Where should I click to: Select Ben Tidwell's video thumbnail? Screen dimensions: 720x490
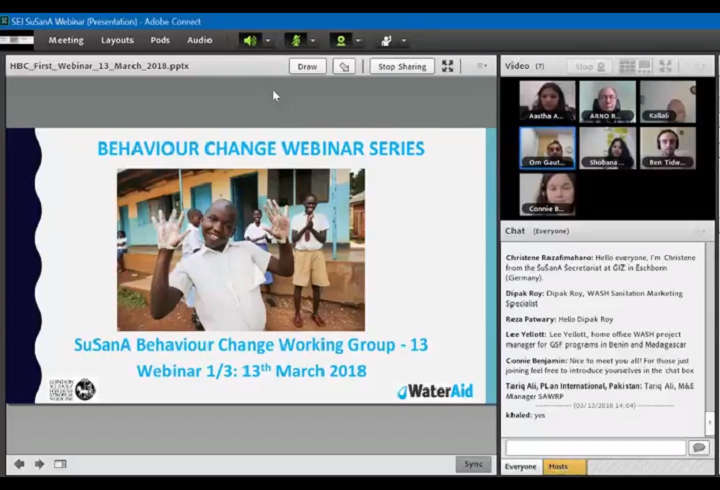[x=668, y=148]
